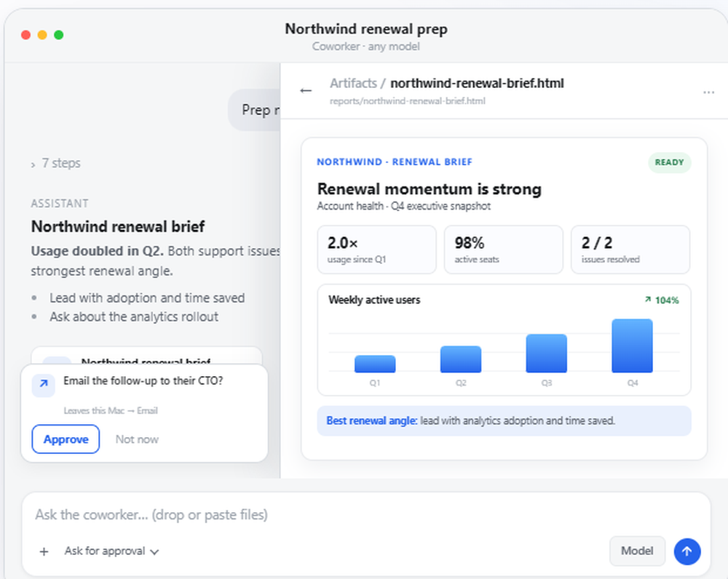Click the northwind-renewal-brief.html file name

(477, 83)
